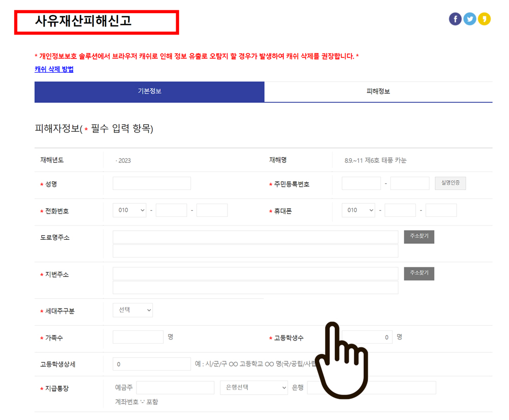
Task: Open sharing with the yellow KakaoStory icon
Action: coord(484,19)
